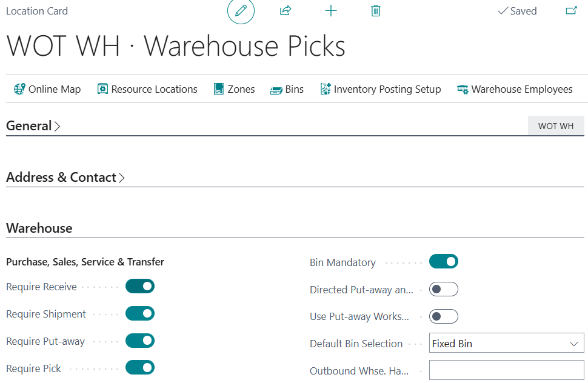Screen dimensions: 588x383
Task: Open the Zones page
Action: pos(234,89)
